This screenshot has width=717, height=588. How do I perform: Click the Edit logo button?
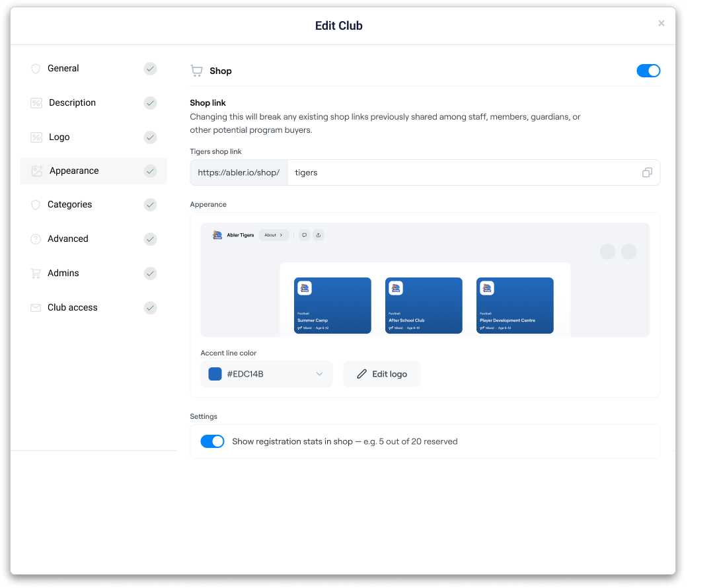point(382,374)
